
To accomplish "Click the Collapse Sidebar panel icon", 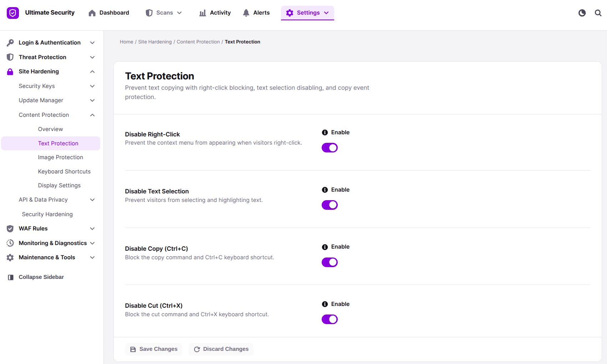I will [11, 277].
